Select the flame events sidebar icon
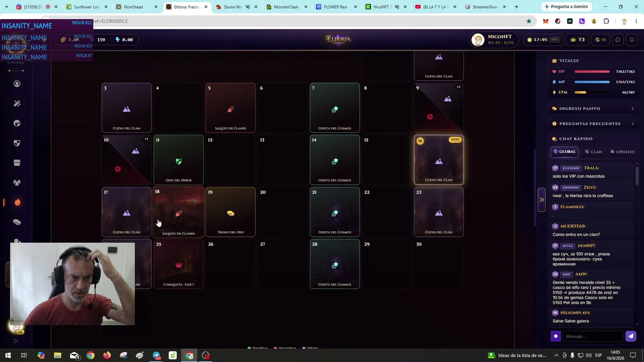Viewport: 644px width, 362px height. pos(17,202)
